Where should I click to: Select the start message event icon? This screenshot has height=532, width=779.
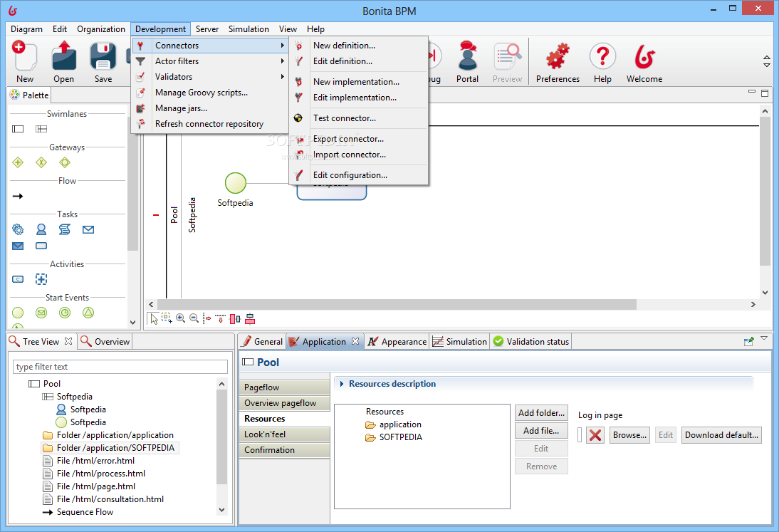[x=41, y=313]
